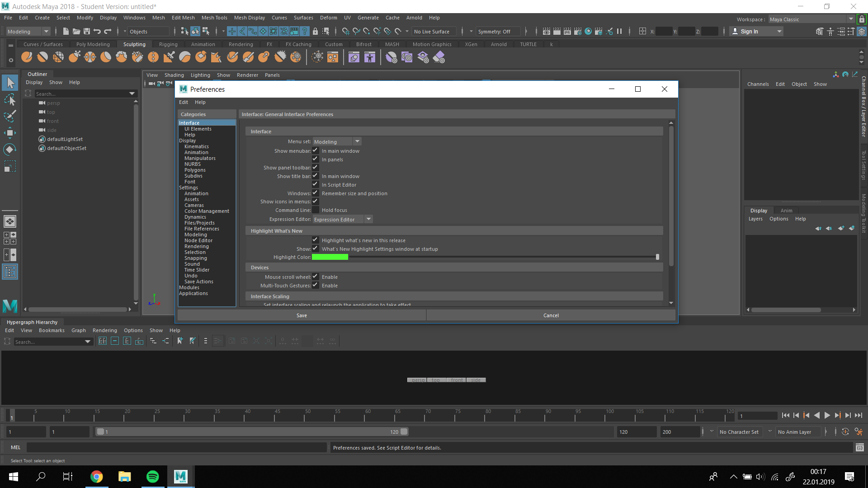The height and width of the screenshot is (488, 868).
Task: Open the Arnold menu in menubar
Action: pos(414,18)
